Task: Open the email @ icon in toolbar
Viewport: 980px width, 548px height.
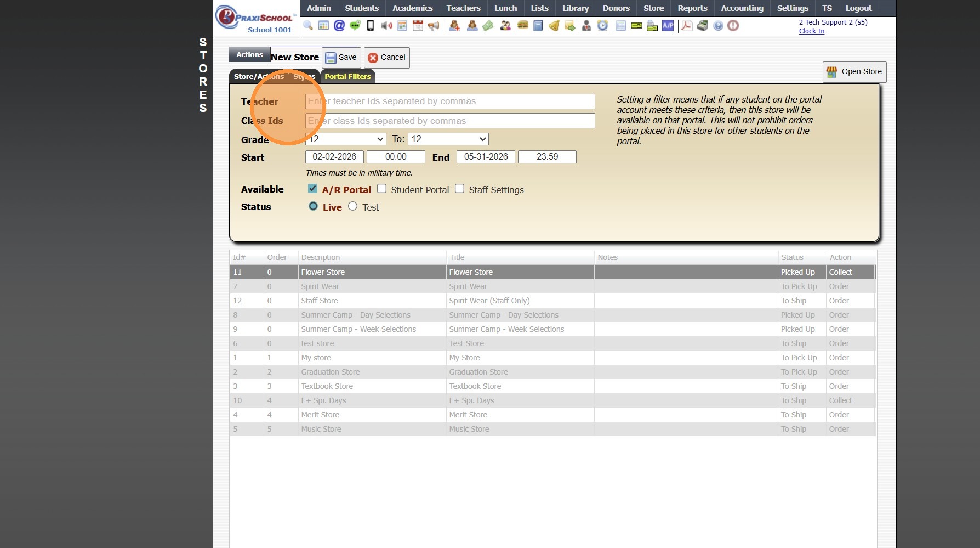Action: pos(339,26)
